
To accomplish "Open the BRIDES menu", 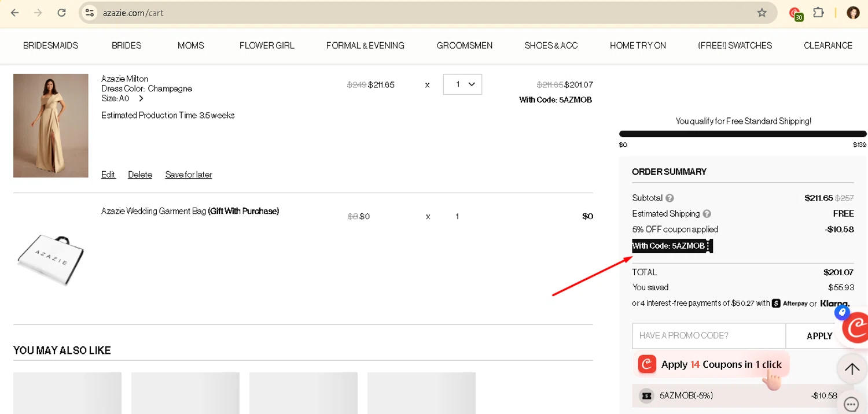I will tap(127, 45).
